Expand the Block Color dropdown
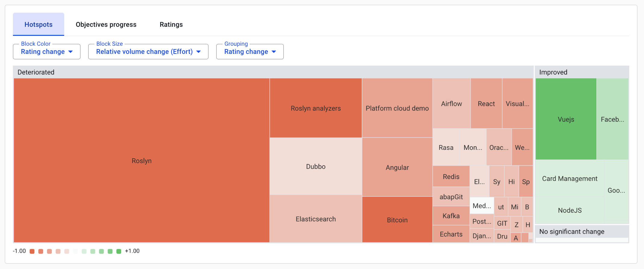This screenshot has width=644, height=269. tap(47, 52)
